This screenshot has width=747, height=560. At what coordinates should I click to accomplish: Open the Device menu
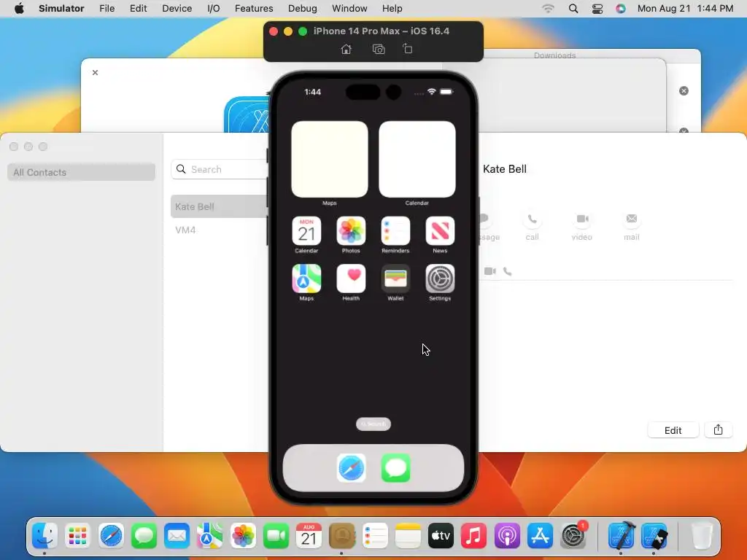point(177,9)
